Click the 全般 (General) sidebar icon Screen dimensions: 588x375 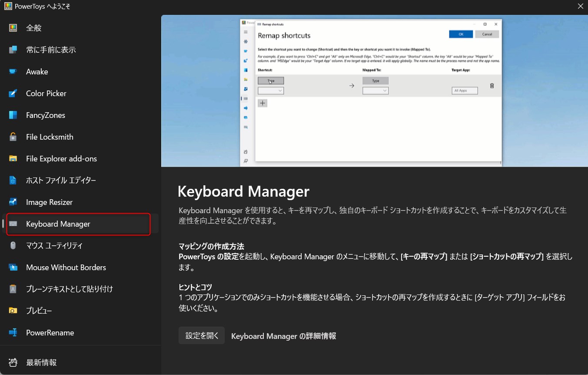[13, 28]
